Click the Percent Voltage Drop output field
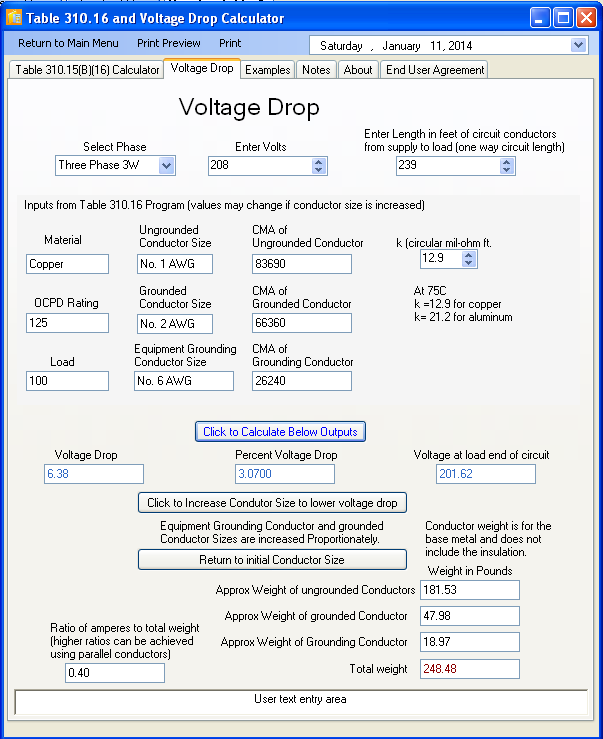The width and height of the screenshot is (603, 739). tap(285, 474)
